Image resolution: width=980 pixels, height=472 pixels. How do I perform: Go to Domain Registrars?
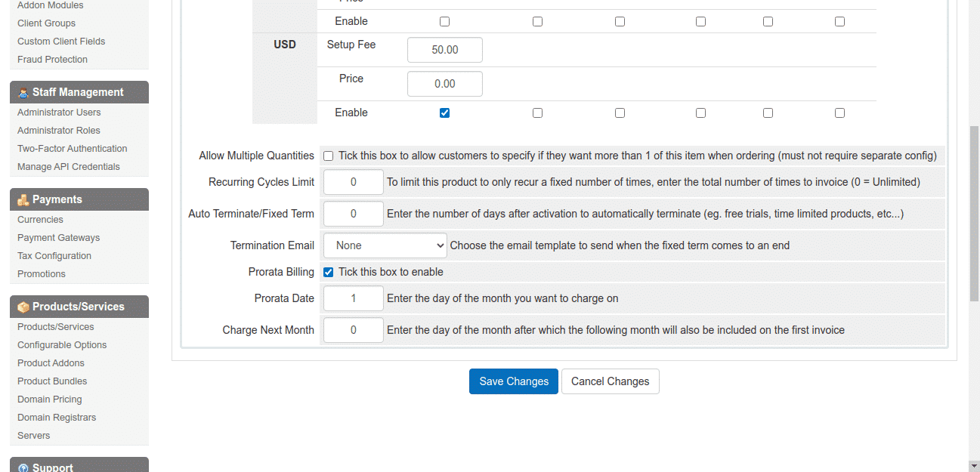[x=57, y=418]
